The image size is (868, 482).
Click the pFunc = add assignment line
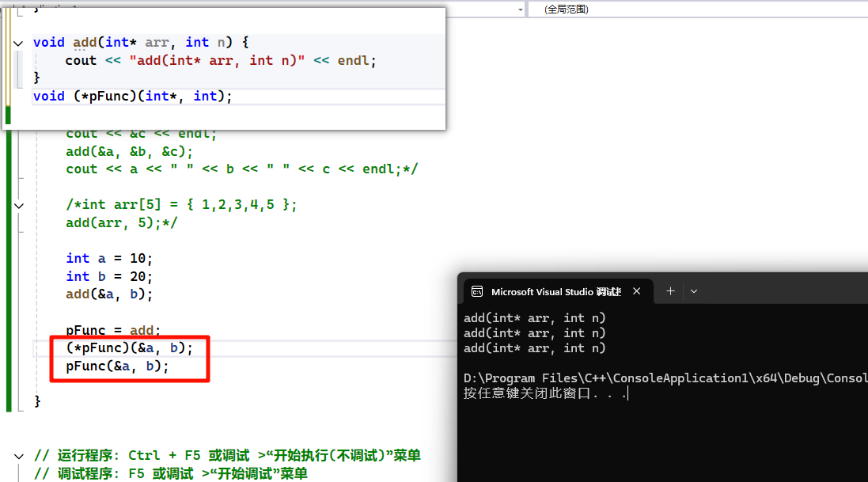113,330
